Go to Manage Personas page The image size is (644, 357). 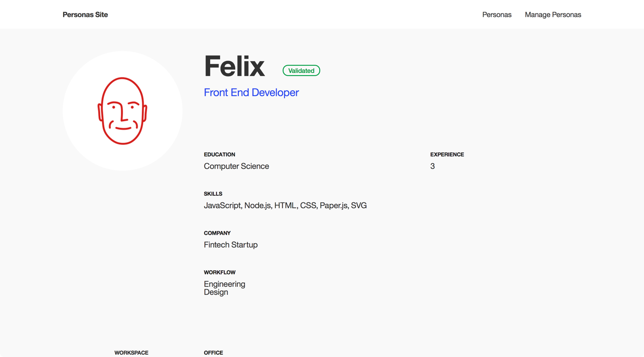point(553,15)
